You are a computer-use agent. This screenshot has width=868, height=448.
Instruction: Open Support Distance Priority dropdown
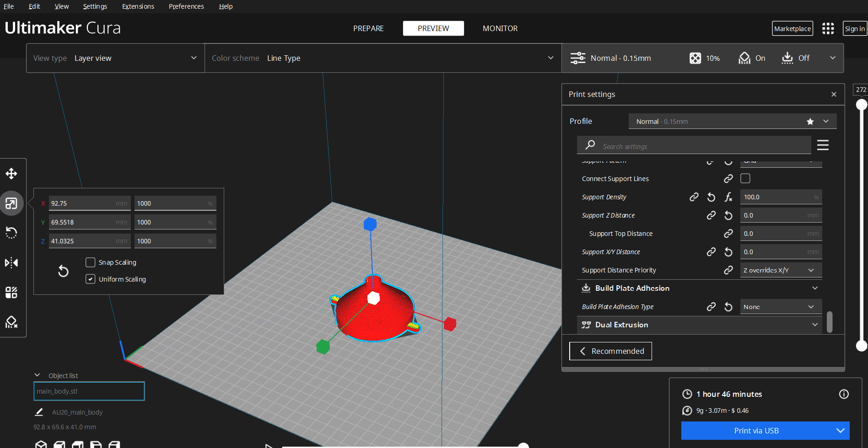point(781,270)
